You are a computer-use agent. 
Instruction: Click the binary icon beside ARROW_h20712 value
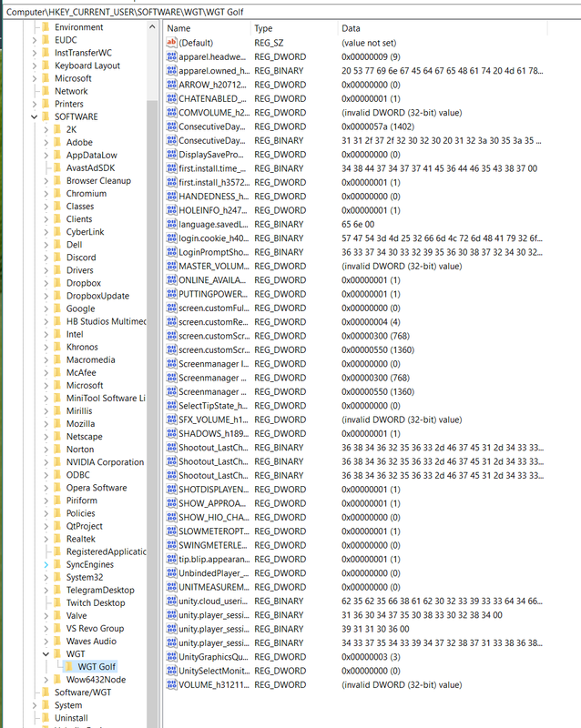pyautogui.click(x=171, y=85)
